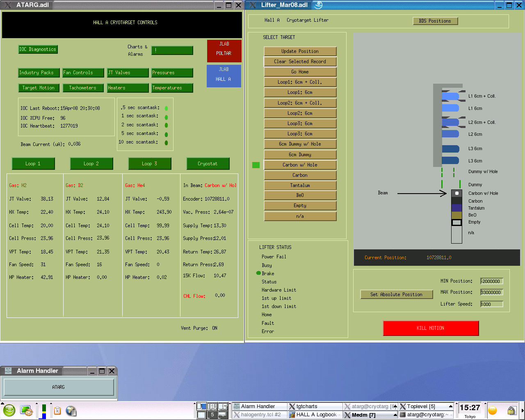The image size is (525, 420).
Task: Open Heaters display
Action: click(x=128, y=88)
